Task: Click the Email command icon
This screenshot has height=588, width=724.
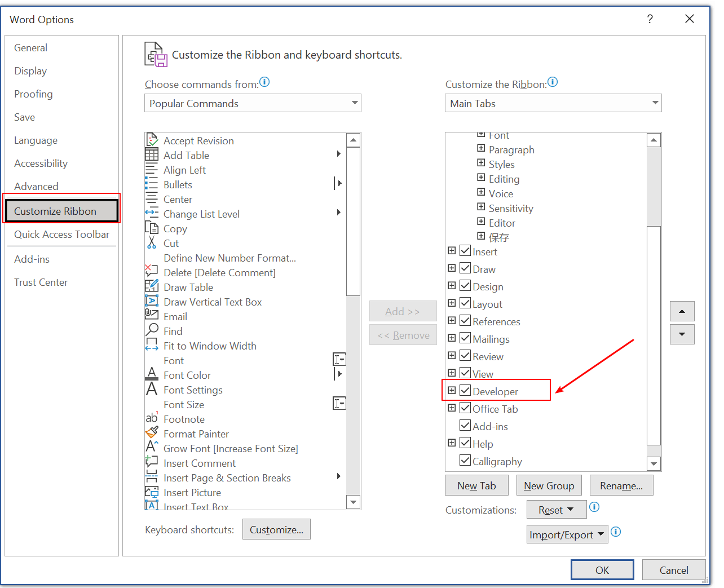Action: tap(152, 316)
